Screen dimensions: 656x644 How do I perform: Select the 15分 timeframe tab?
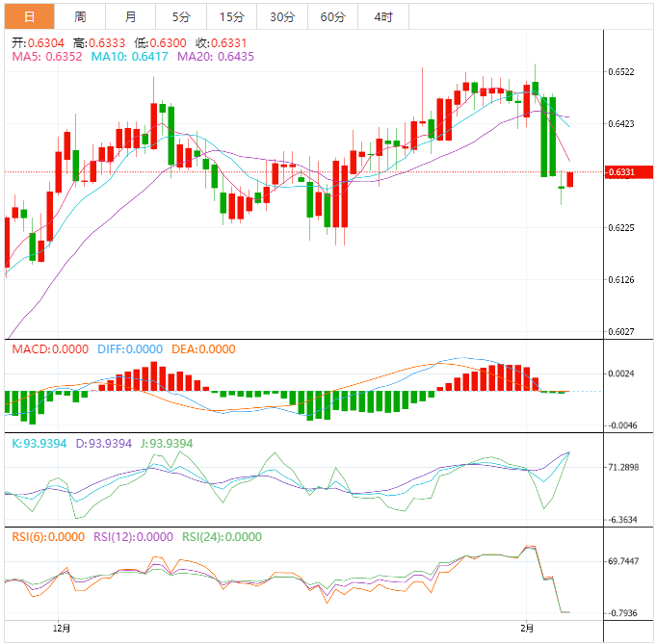pos(231,16)
